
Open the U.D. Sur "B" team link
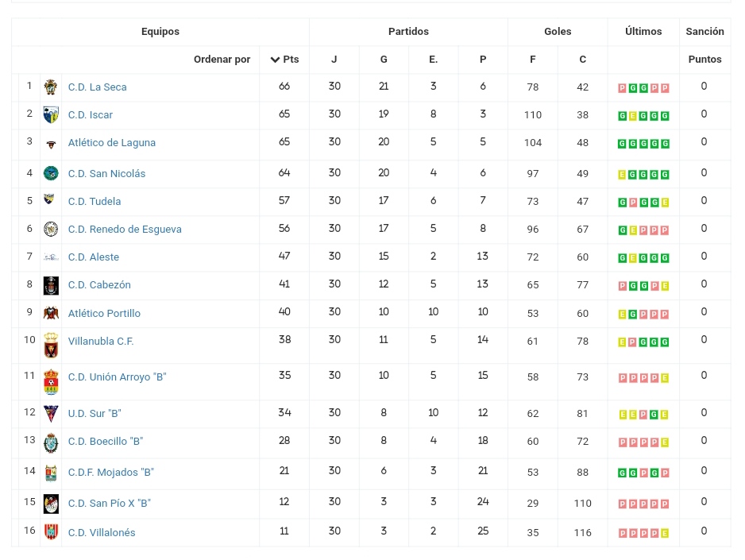[95, 414]
